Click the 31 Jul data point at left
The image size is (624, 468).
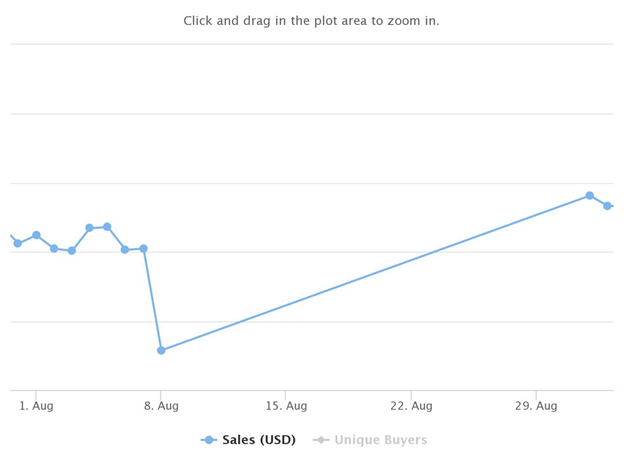[x=18, y=243]
